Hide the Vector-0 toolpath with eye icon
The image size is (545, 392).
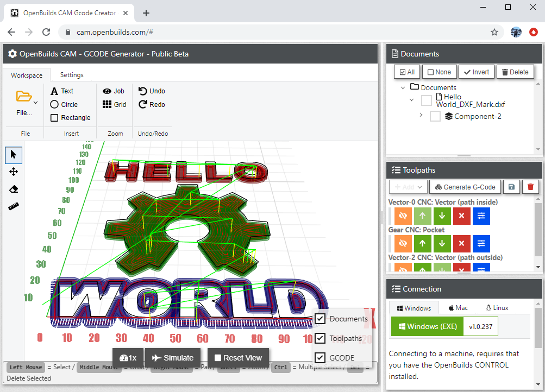[403, 216]
